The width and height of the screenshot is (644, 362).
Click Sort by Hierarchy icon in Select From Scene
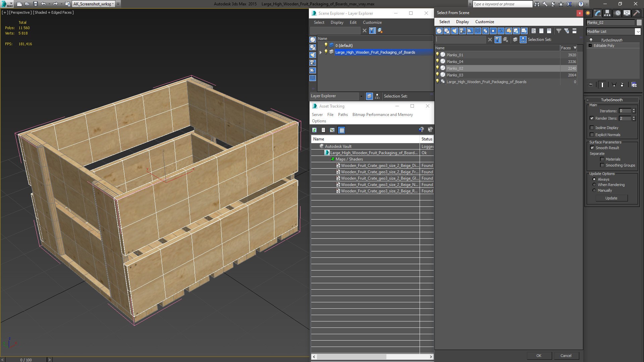pyautogui.click(x=523, y=40)
